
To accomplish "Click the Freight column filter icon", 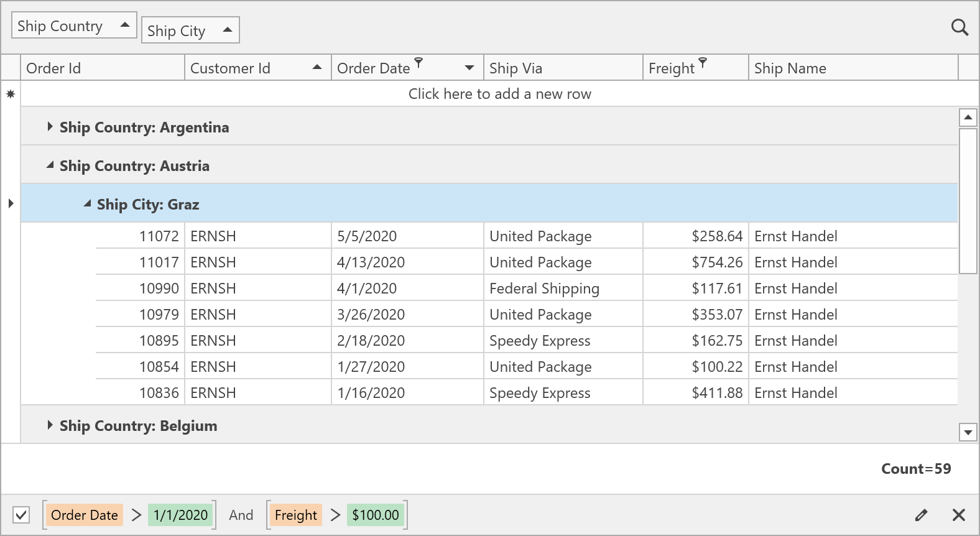I will point(702,62).
